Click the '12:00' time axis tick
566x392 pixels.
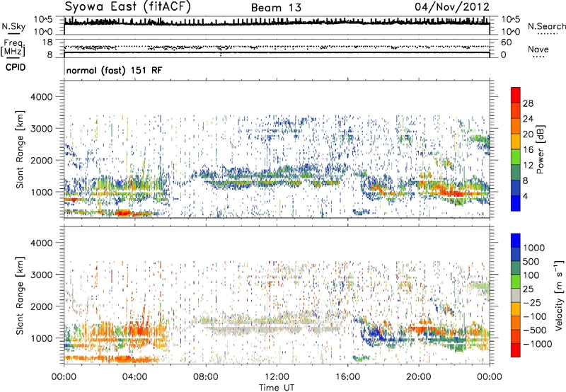point(277,377)
